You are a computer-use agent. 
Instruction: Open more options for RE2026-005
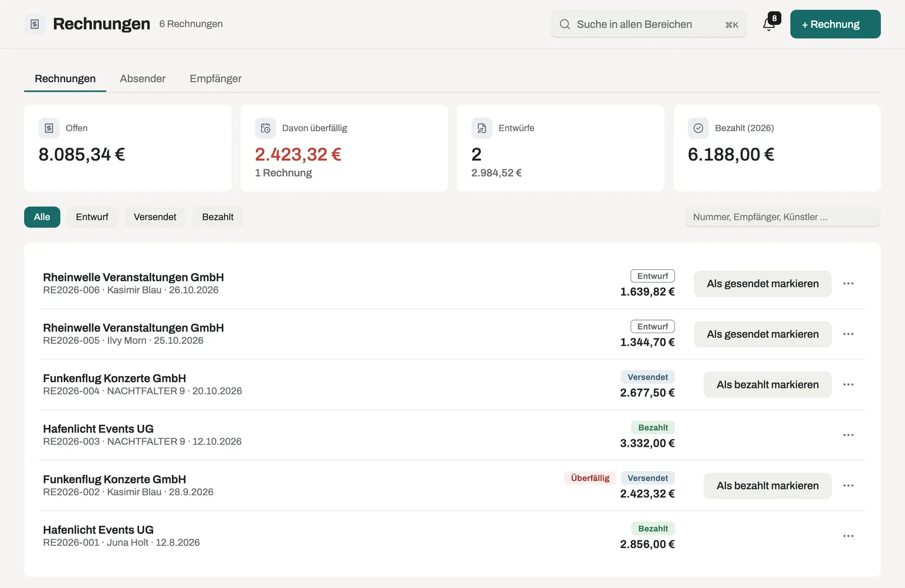tap(848, 334)
